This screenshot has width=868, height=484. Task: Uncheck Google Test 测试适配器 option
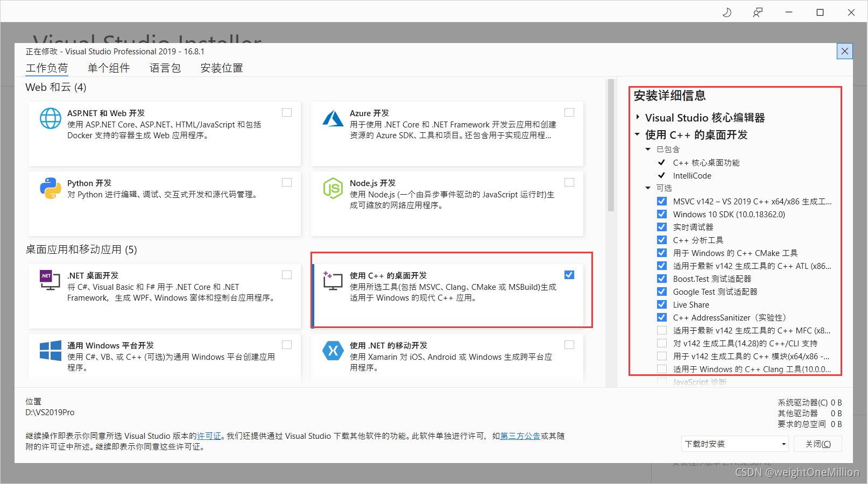coord(662,291)
